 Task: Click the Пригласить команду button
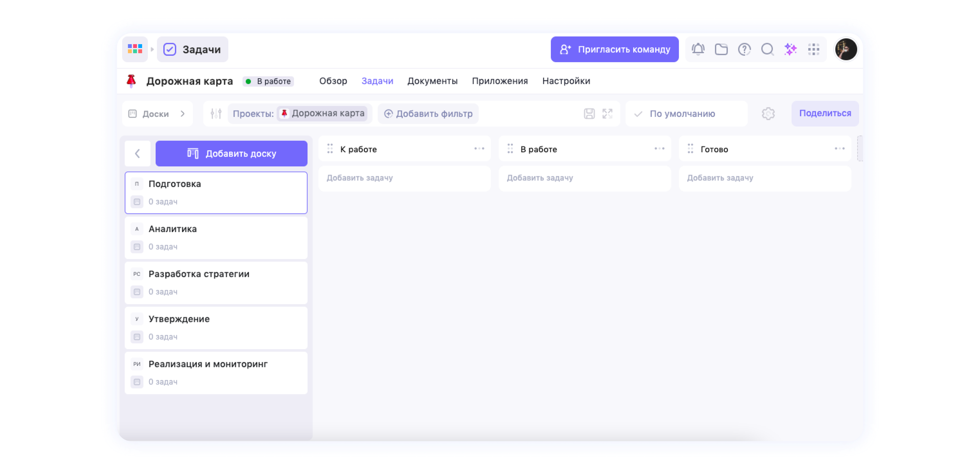point(614,49)
